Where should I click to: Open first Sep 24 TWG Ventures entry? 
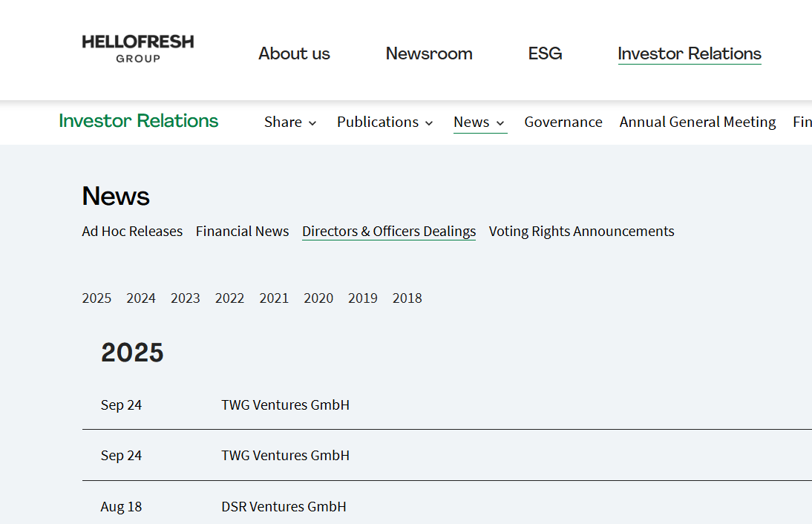(x=285, y=405)
